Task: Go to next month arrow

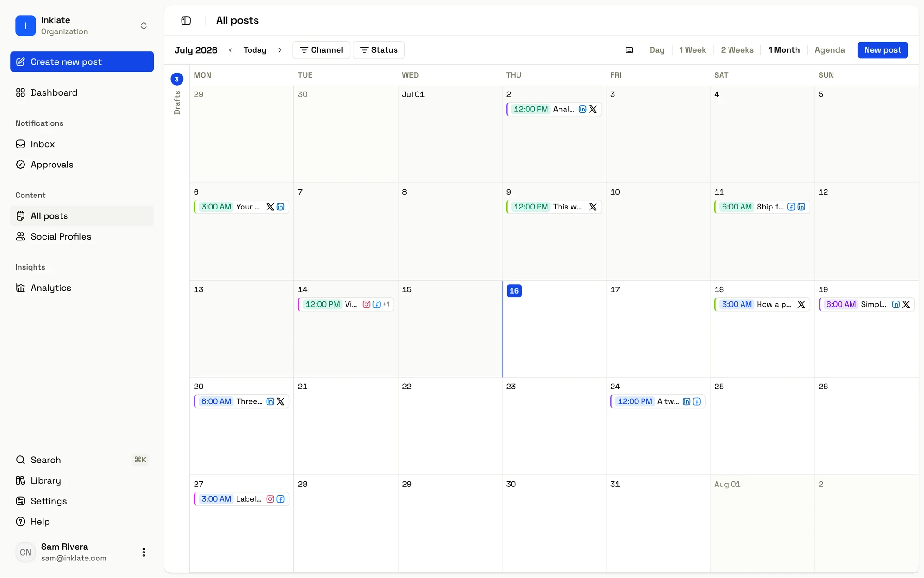Action: [x=280, y=50]
